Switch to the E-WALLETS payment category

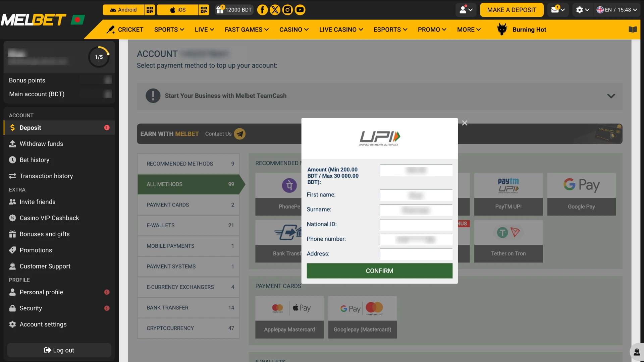[188, 225]
